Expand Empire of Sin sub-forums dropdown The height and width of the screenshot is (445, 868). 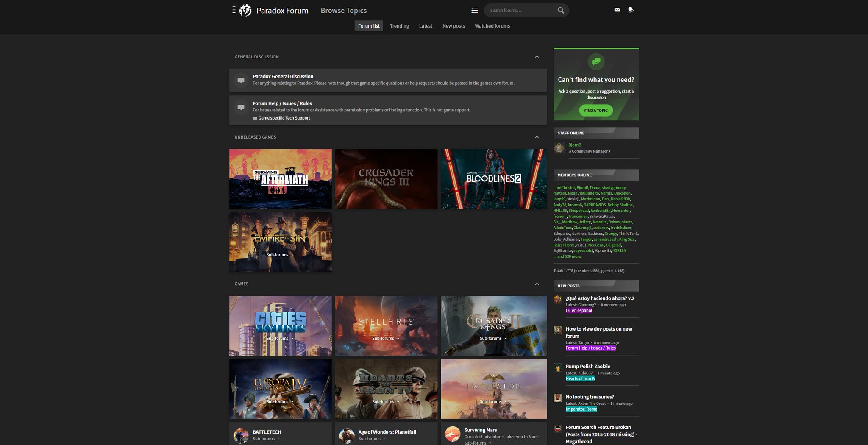280,255
